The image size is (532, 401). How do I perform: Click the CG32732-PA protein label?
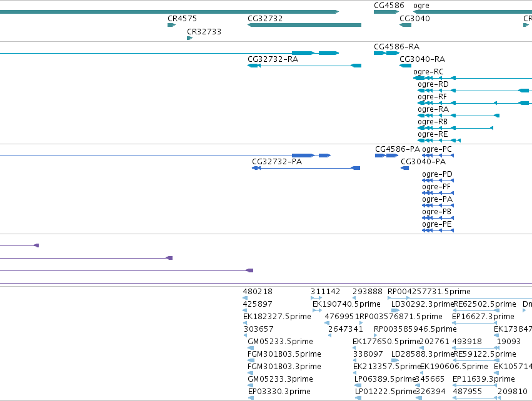[x=277, y=162]
